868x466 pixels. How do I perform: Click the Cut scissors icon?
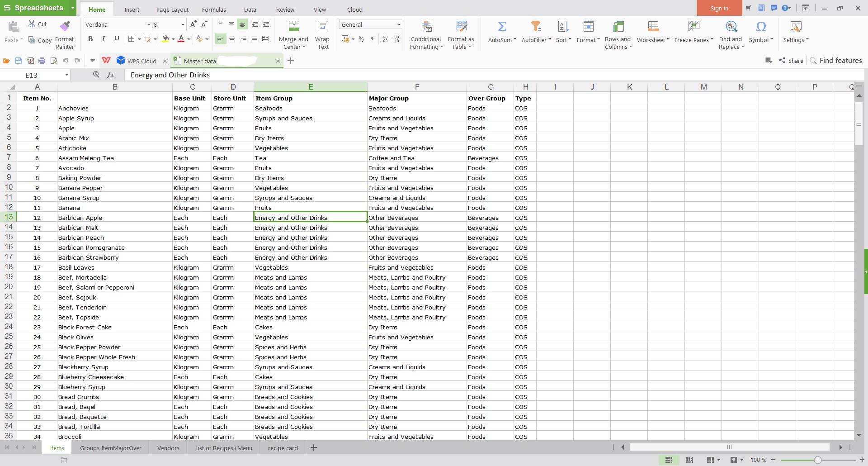coord(32,24)
